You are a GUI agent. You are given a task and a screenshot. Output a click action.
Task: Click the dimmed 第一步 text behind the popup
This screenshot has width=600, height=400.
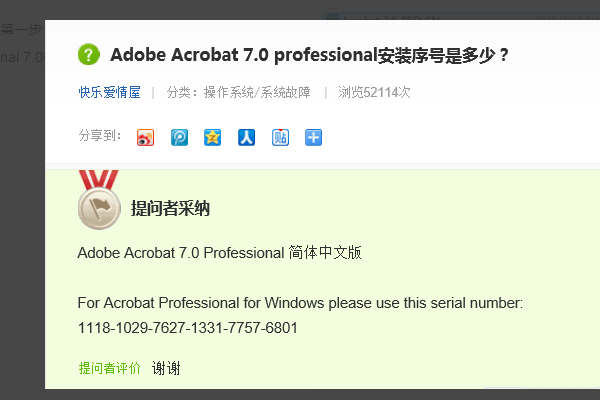pos(20,29)
